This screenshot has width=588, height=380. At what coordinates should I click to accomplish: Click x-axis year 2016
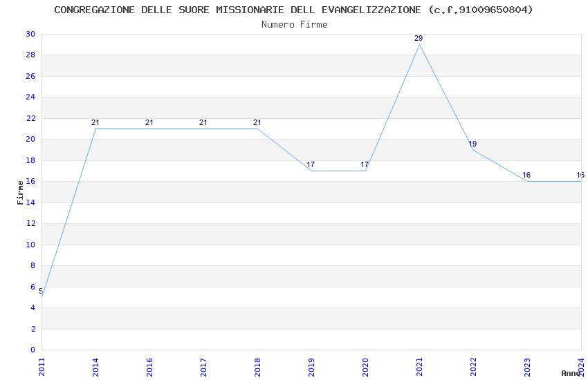pyautogui.click(x=149, y=367)
